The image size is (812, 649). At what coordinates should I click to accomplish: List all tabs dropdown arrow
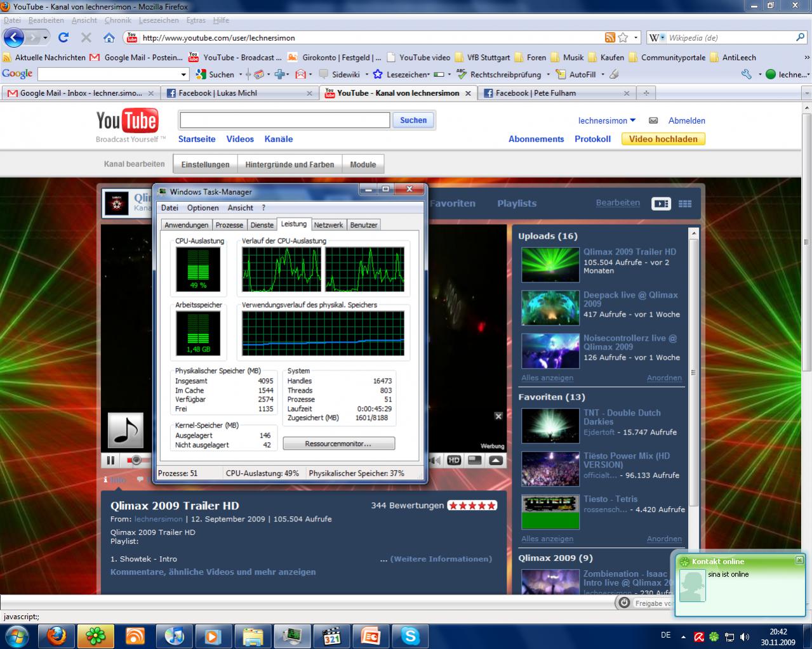(806, 93)
